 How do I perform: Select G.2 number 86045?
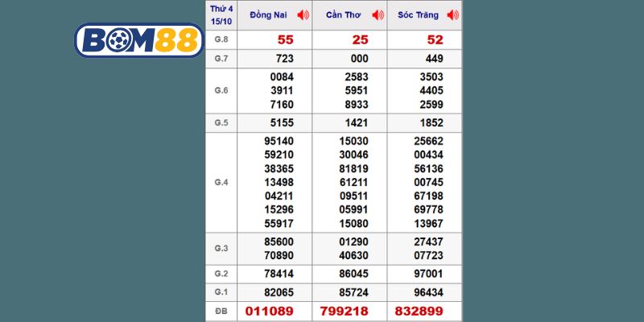[354, 274]
